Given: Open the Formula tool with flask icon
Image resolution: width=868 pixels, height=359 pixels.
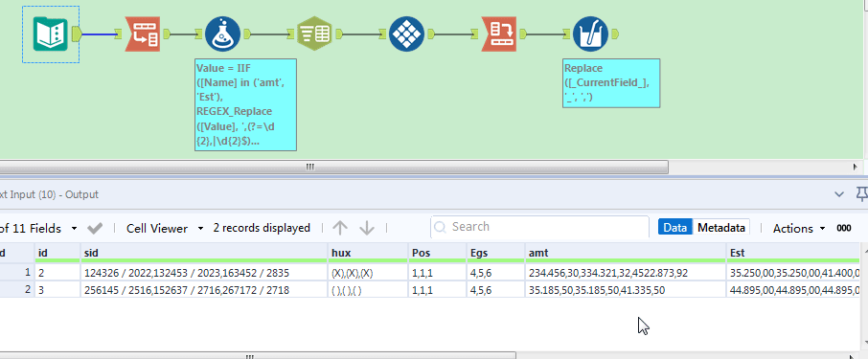Looking at the screenshot, I should [222, 34].
